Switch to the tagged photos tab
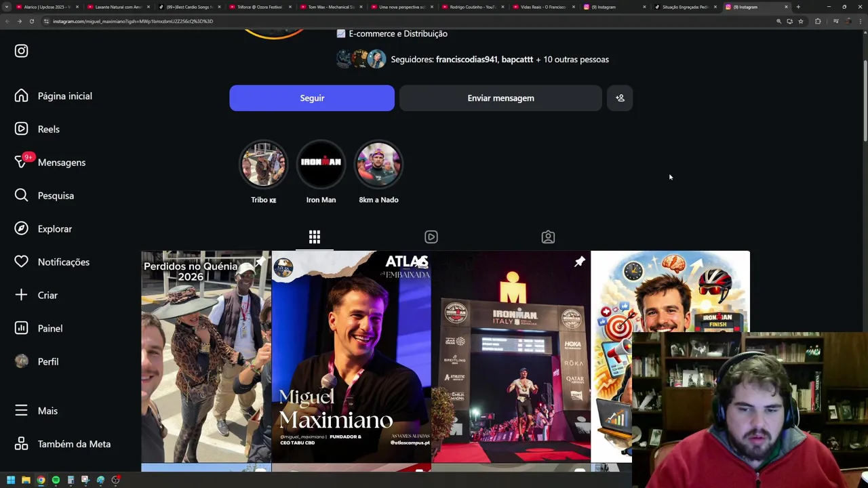The width and height of the screenshot is (868, 488). pyautogui.click(x=548, y=237)
